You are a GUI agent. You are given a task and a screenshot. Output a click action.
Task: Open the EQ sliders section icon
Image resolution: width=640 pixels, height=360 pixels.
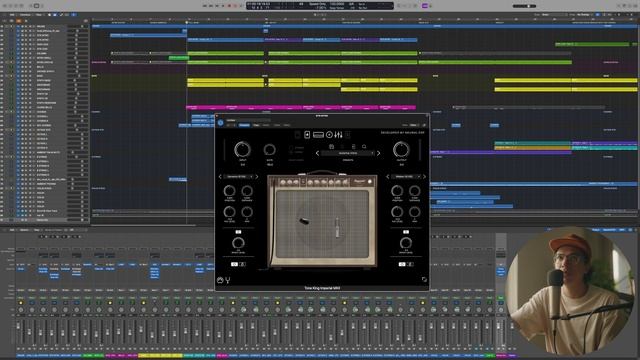(x=338, y=135)
